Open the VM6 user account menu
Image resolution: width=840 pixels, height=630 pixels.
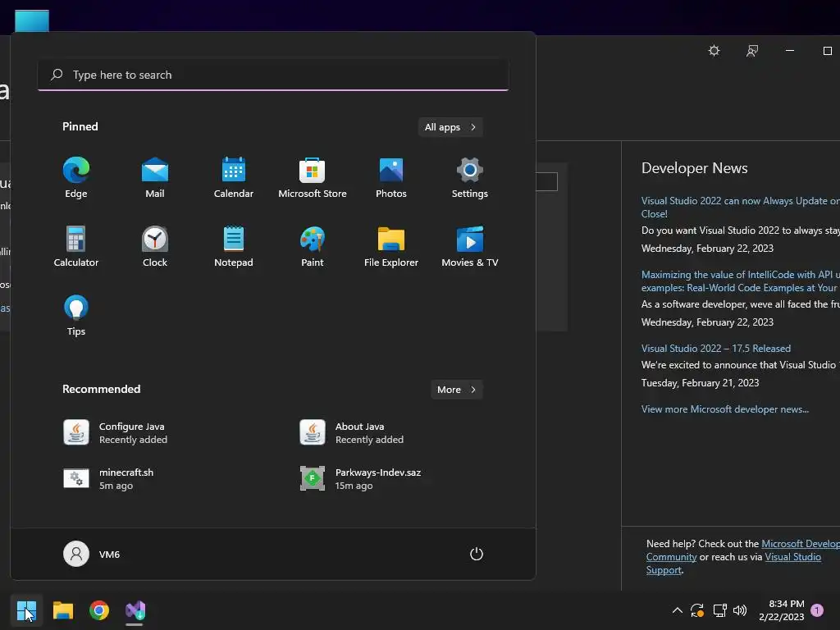[x=92, y=554]
